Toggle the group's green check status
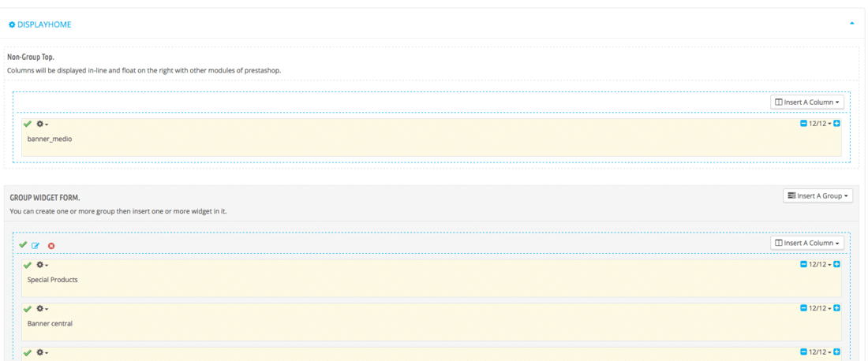Image resolution: width=868 pixels, height=361 pixels. point(23,244)
